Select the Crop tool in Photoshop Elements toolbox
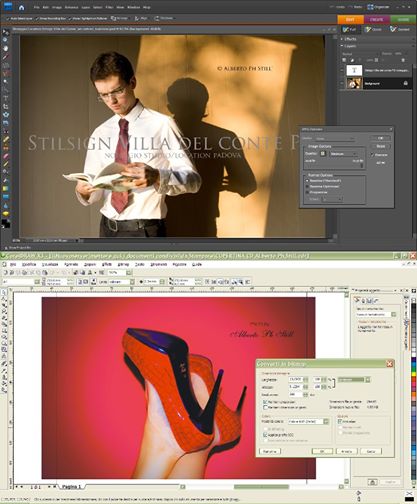Screen dimensions: 417x504 (x=6, y=107)
